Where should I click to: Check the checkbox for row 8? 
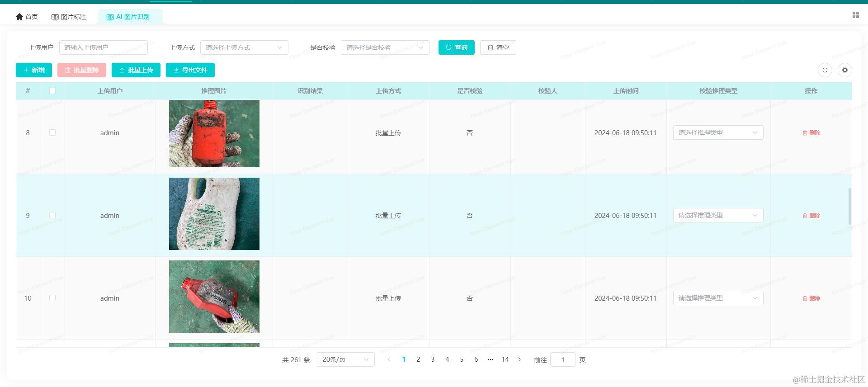click(x=52, y=132)
